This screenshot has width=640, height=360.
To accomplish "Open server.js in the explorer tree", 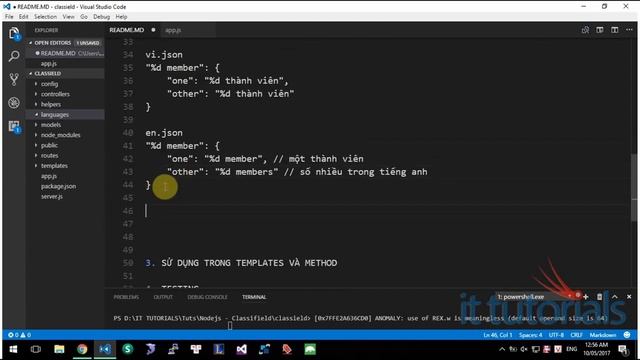I will click(52, 196).
